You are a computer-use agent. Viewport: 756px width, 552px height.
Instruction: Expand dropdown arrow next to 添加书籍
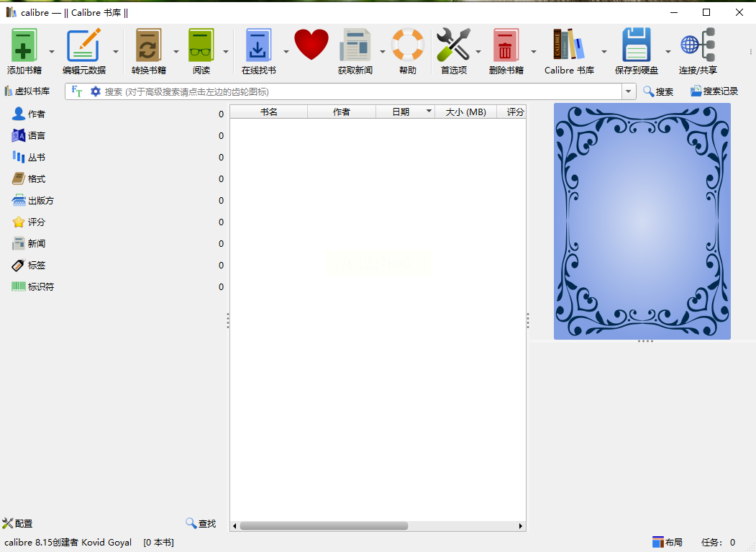[52, 52]
